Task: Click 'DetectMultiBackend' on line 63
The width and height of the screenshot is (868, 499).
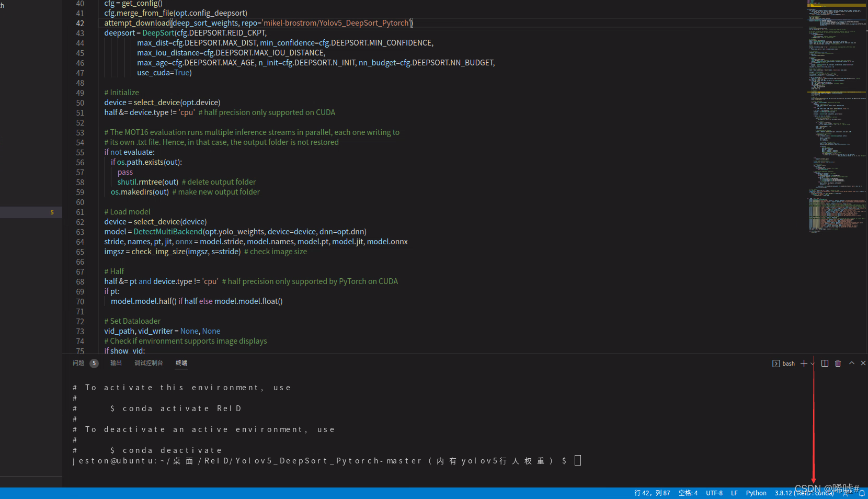Action: click(x=168, y=232)
